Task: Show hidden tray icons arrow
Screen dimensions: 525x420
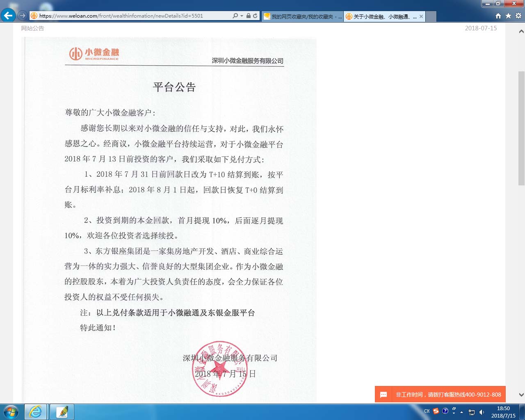Action: click(462, 412)
